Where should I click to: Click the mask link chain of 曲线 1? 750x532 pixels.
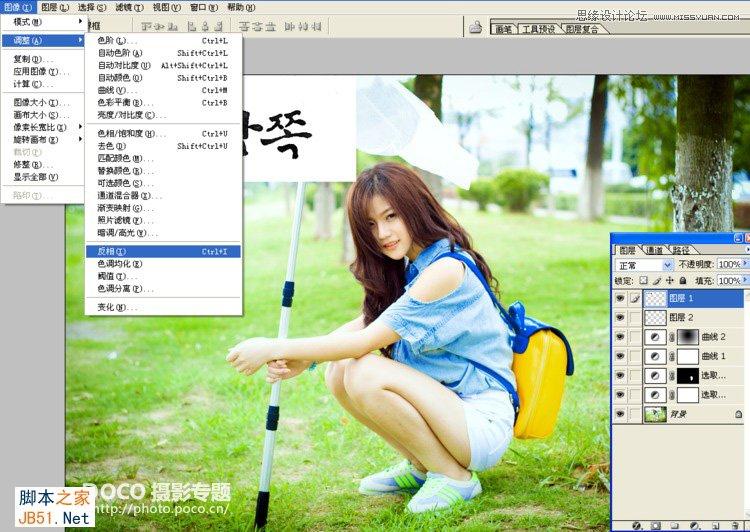pos(672,356)
